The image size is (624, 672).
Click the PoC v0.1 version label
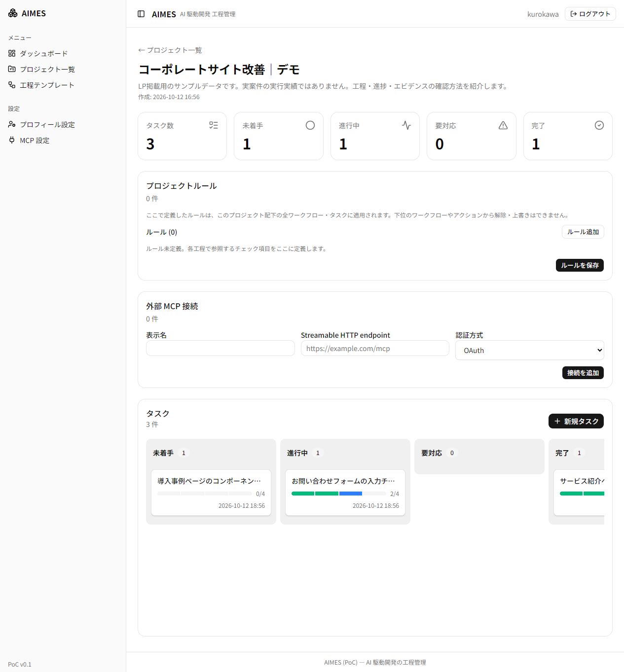[x=20, y=664]
